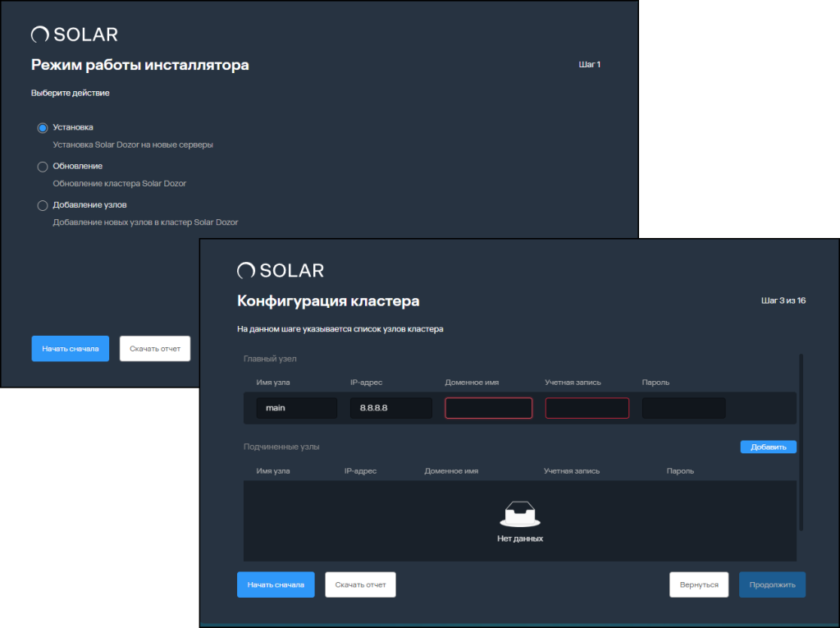This screenshot has height=628, width=840.
Task: Click 'Скачать отчет' on step 1 window
Action: [154, 348]
